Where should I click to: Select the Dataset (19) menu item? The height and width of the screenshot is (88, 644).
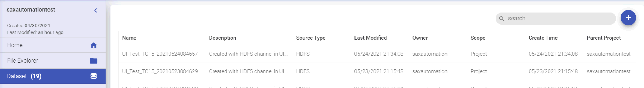coord(53,76)
